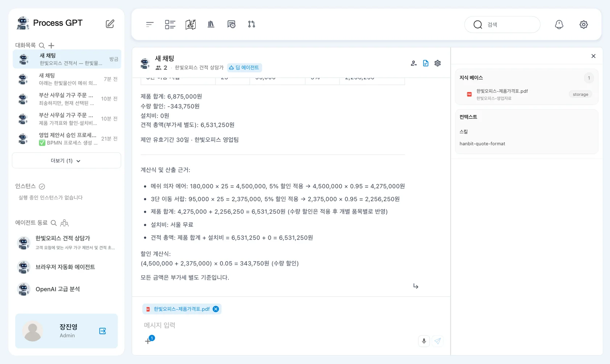Open the process map icon in toolbar

coord(191,24)
